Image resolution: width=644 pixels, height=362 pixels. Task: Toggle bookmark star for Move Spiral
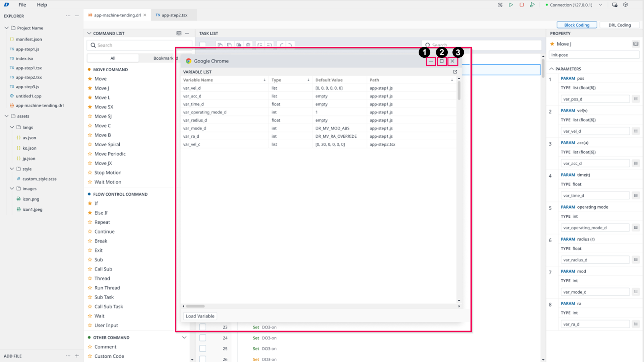[89, 144]
